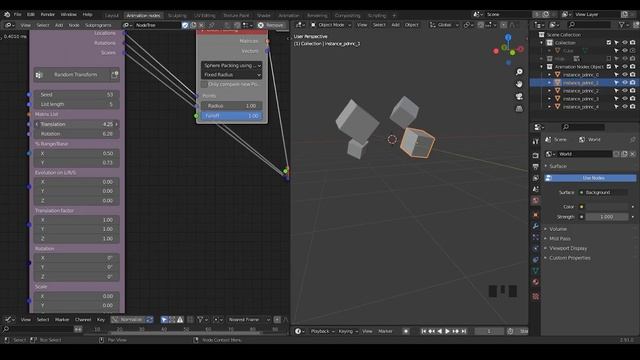Open the World datablock browse dropdown
640x360 pixels.
[x=550, y=154]
